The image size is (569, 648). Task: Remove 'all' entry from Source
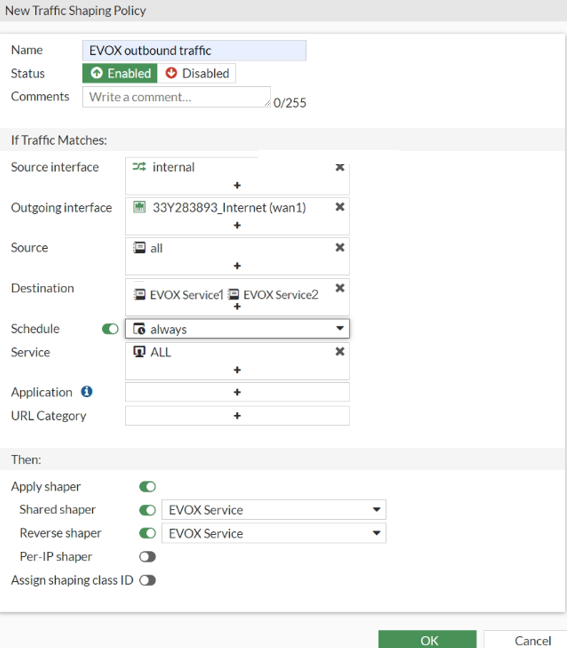[x=340, y=248]
